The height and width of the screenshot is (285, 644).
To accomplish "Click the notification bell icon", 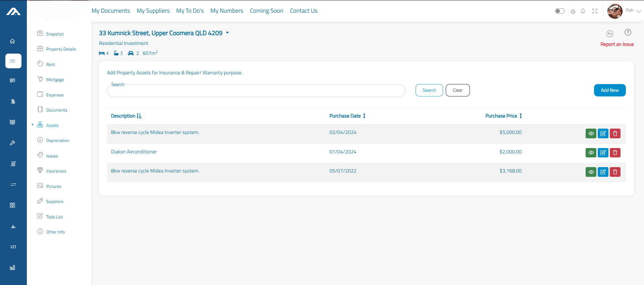I will tap(583, 11).
